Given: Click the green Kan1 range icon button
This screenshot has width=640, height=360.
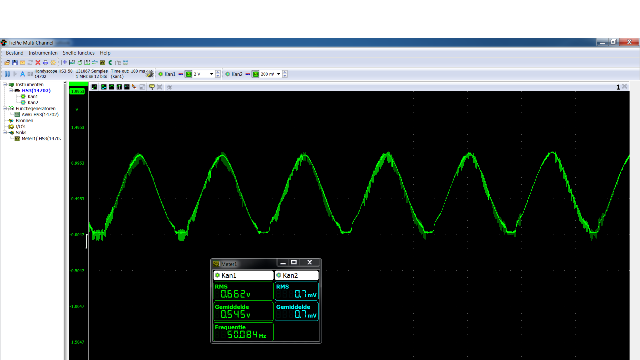Looking at the screenshot, I should [x=189, y=74].
